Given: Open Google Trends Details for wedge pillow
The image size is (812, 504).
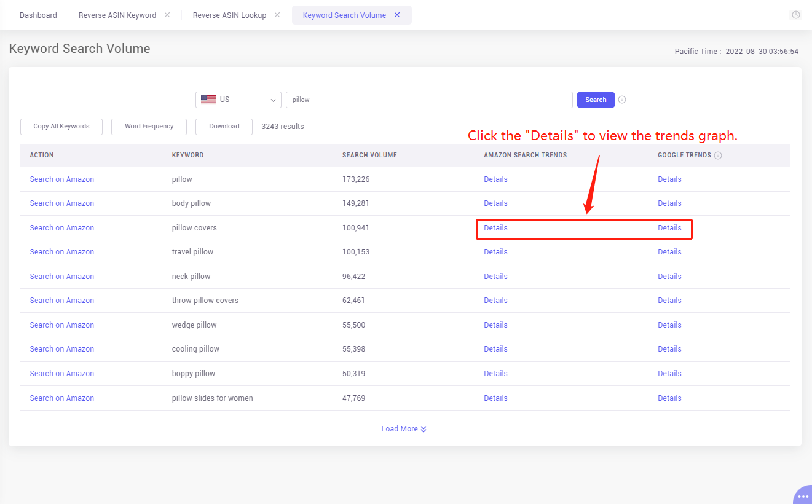Looking at the screenshot, I should 669,325.
